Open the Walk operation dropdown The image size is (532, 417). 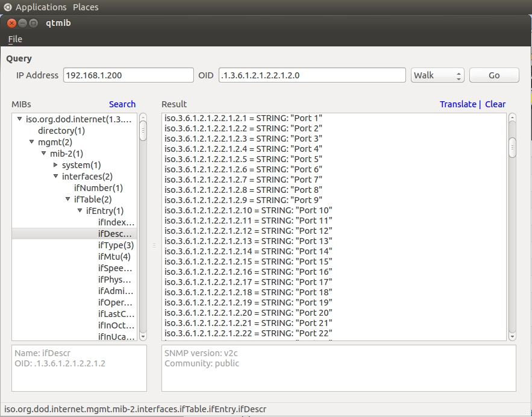pyautogui.click(x=437, y=75)
